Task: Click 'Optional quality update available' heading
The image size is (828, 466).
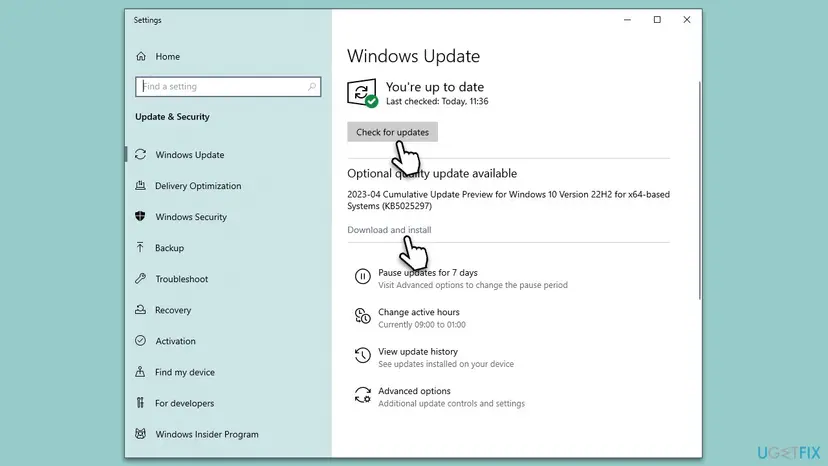Action: 432,173
